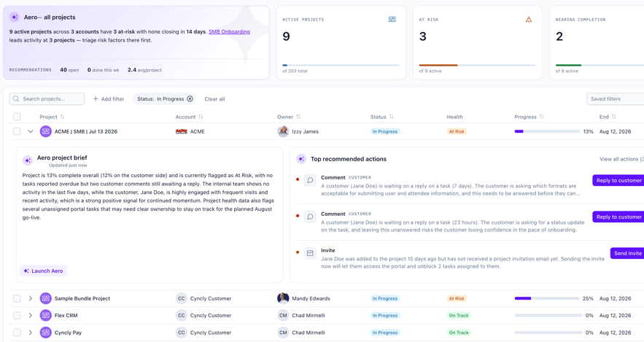This screenshot has width=644, height=342.
Task: Click the Aero sparkle icon beside all projects
Action: (15, 18)
